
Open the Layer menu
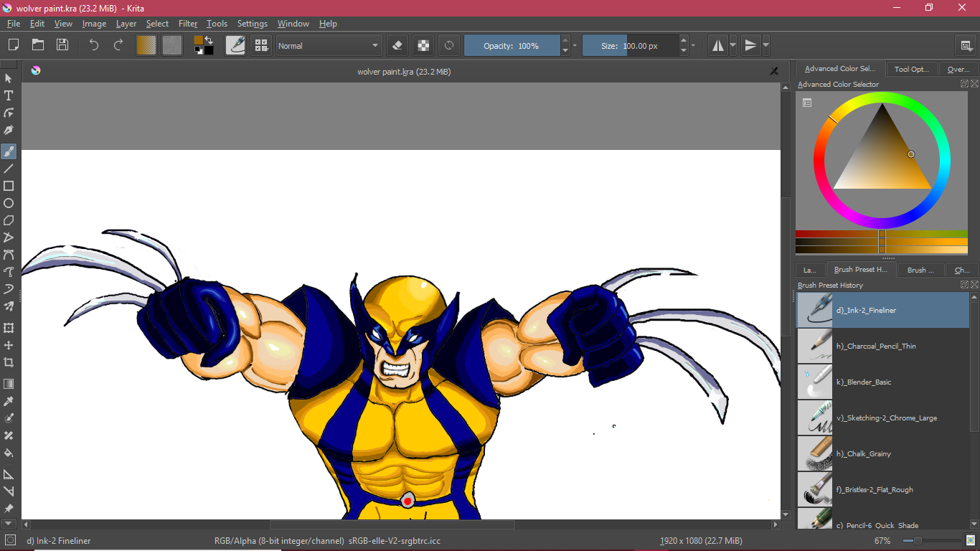126,24
